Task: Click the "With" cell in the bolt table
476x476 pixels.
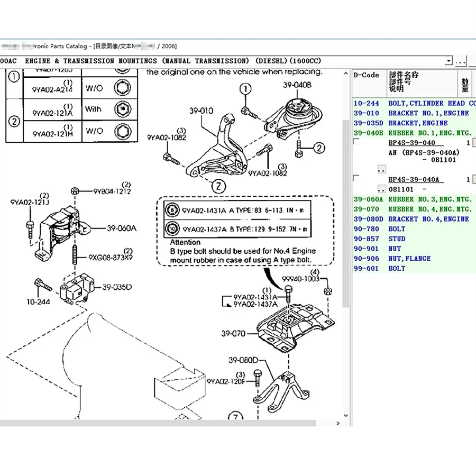Action: click(x=93, y=109)
